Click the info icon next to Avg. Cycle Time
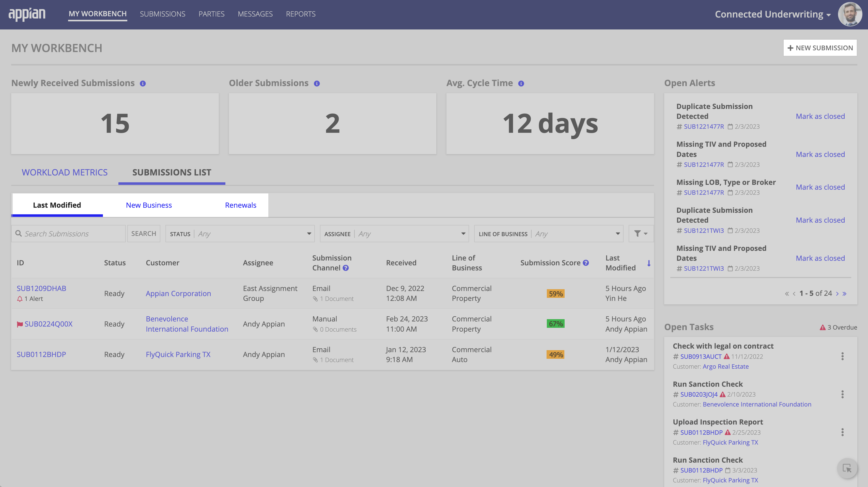868x487 pixels. tap(521, 83)
